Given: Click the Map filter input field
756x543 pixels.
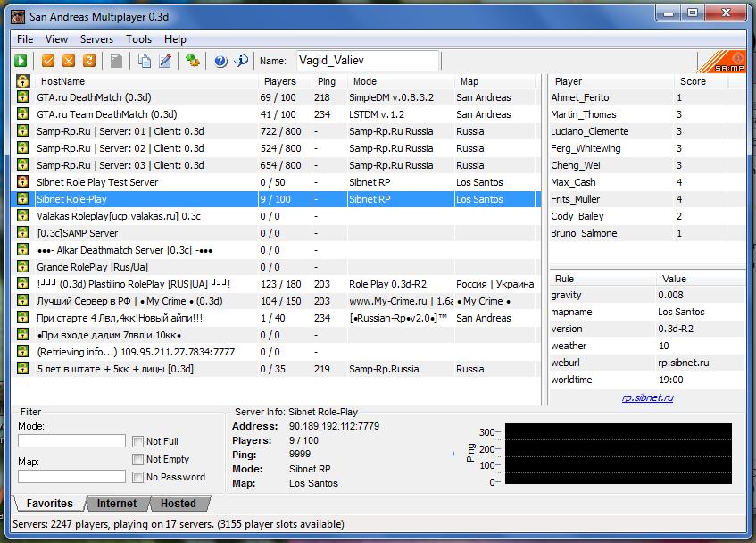Looking at the screenshot, I should click(x=71, y=476).
